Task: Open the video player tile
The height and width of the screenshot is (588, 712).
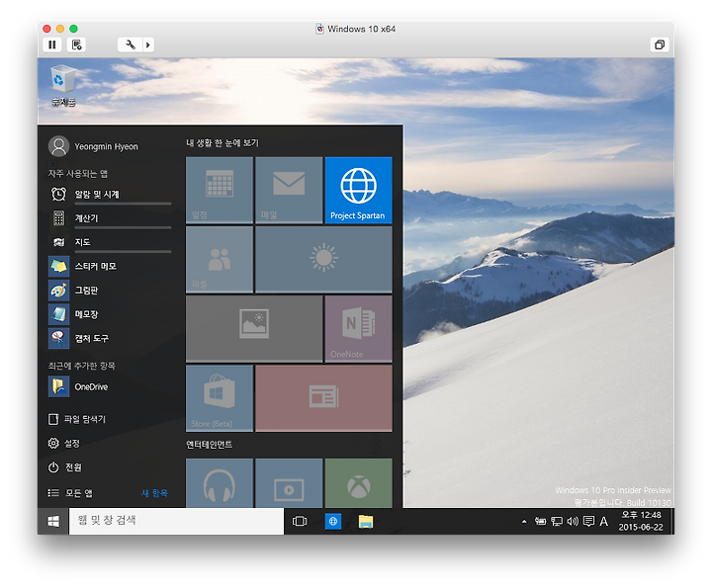Action: click(289, 483)
